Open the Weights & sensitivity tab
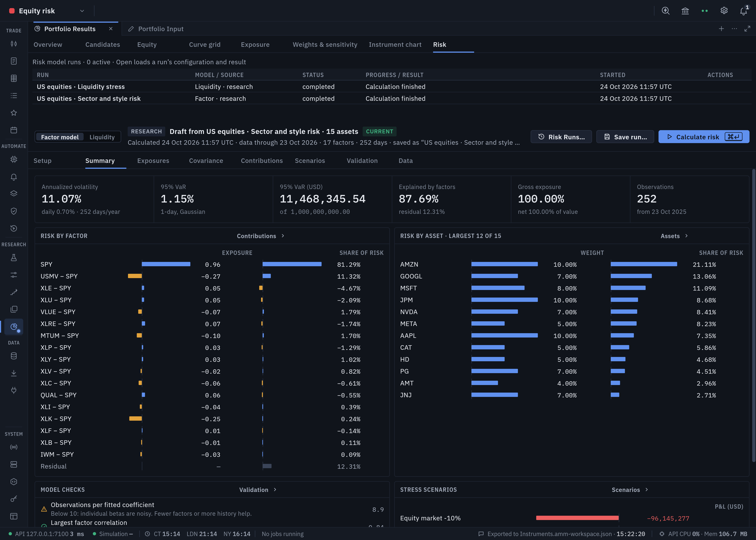This screenshot has width=756, height=540. click(x=325, y=45)
